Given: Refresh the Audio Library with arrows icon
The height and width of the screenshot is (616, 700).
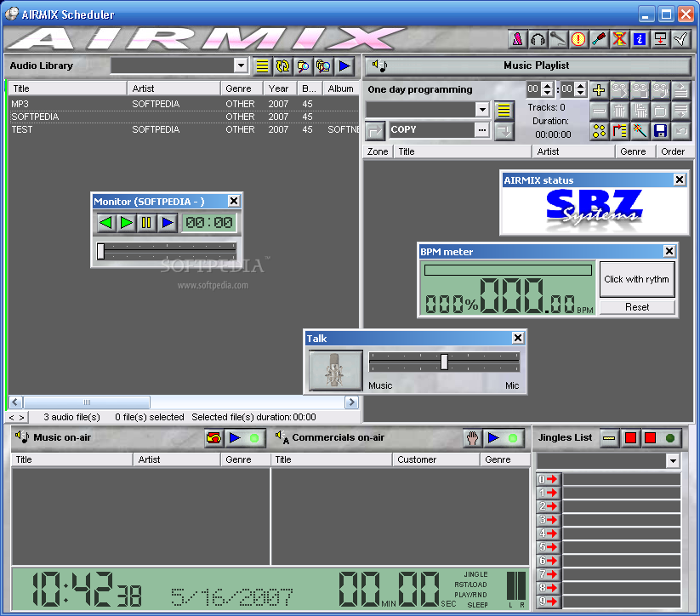Looking at the screenshot, I should tap(282, 66).
